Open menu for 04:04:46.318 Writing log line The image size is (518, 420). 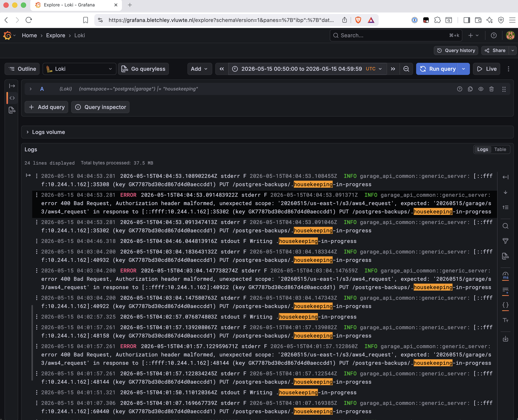pyautogui.click(x=37, y=241)
